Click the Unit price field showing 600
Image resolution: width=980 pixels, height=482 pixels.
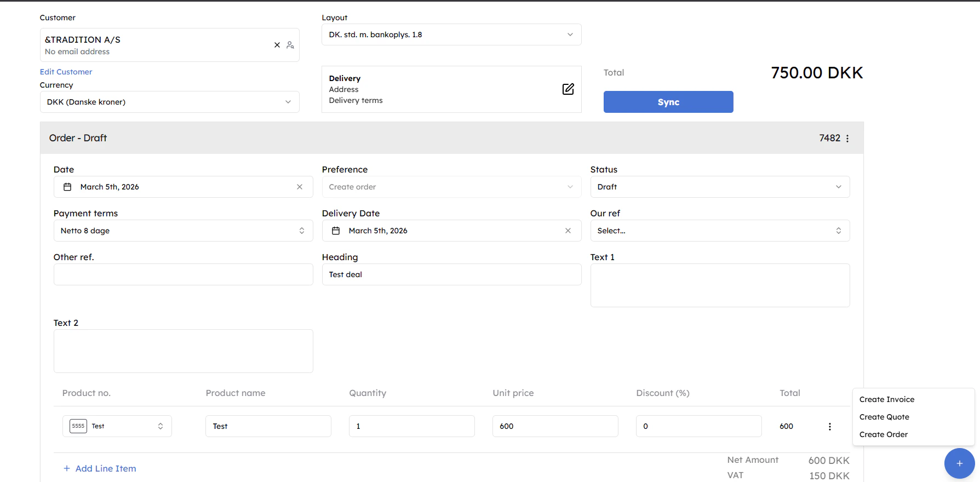[555, 426]
